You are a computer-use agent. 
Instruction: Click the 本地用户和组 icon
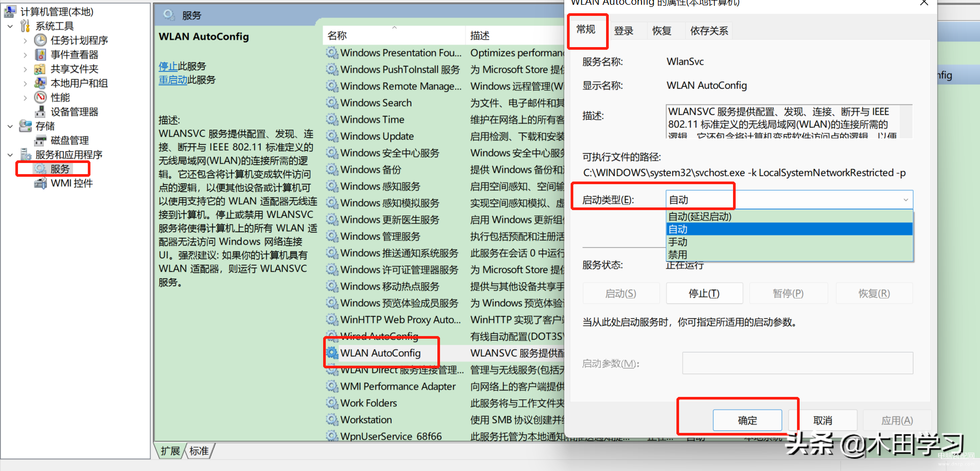(40, 83)
